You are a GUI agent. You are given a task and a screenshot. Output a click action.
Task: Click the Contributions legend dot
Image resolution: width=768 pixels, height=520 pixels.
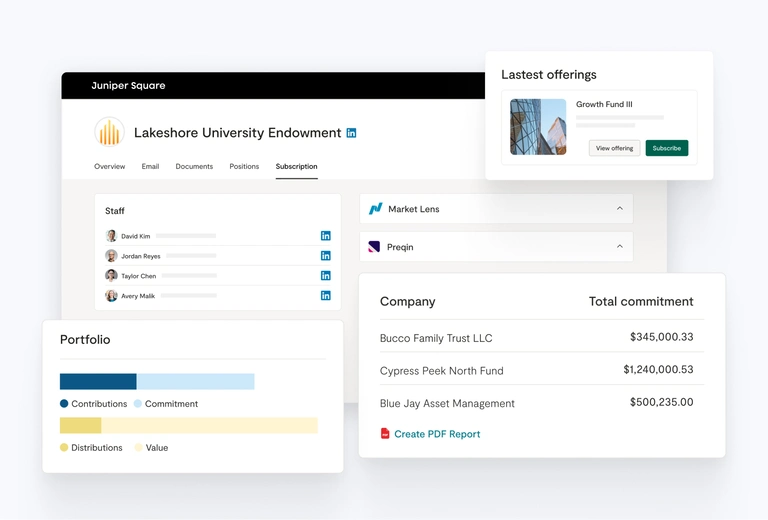(x=64, y=403)
